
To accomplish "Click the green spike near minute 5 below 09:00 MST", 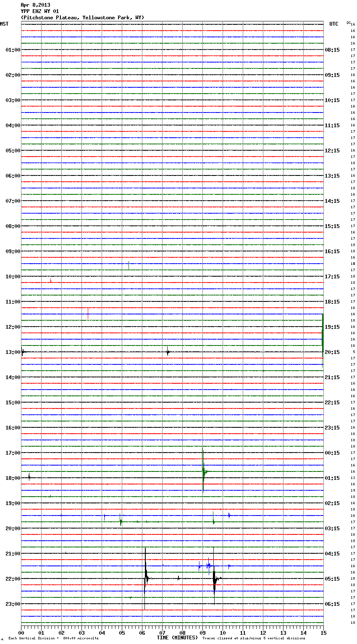I will 129,265.
